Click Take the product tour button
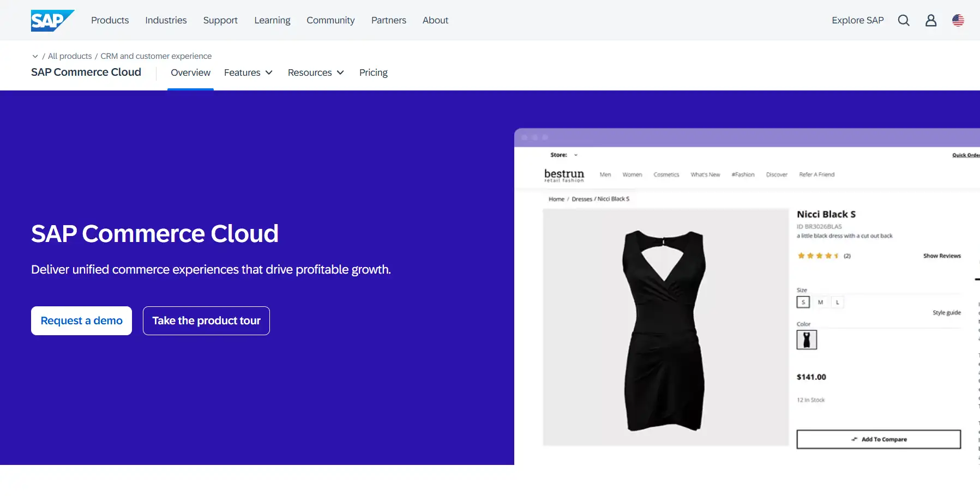This screenshot has width=980, height=496. [206, 320]
